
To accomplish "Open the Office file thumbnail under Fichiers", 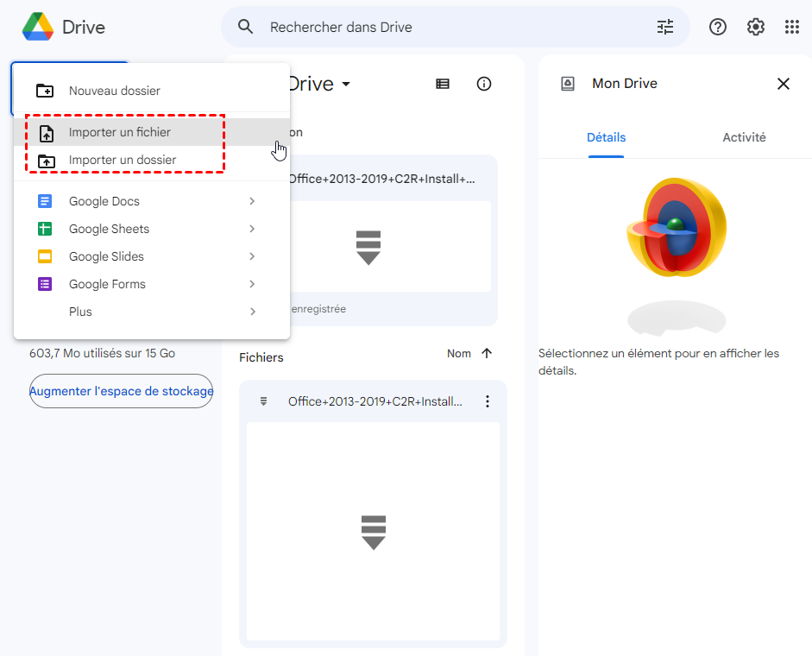I will pyautogui.click(x=374, y=531).
